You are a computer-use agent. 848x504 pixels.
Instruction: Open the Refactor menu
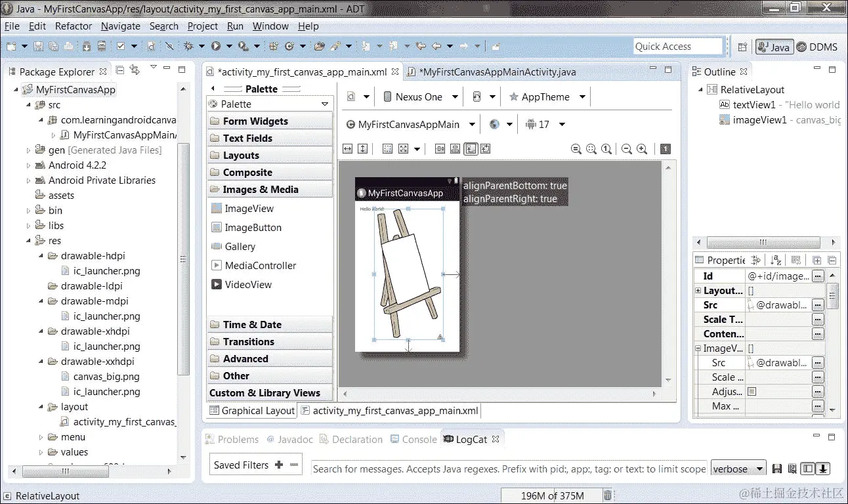(74, 26)
